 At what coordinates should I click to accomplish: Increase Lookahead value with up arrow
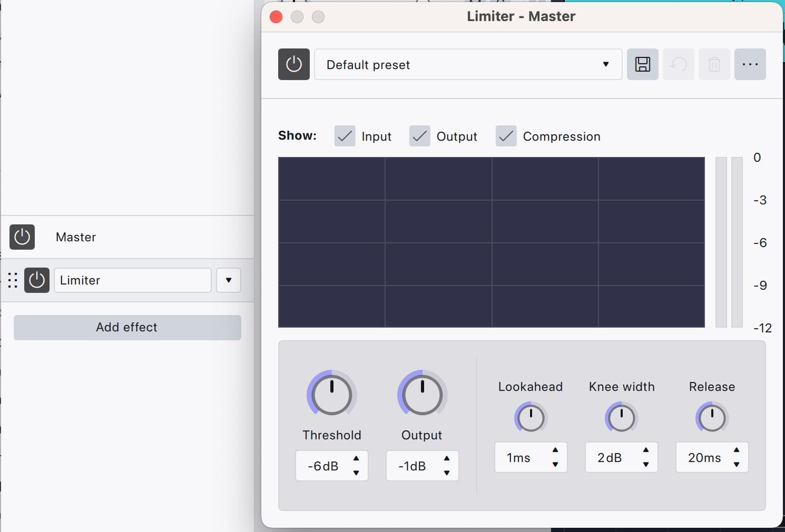(555, 450)
